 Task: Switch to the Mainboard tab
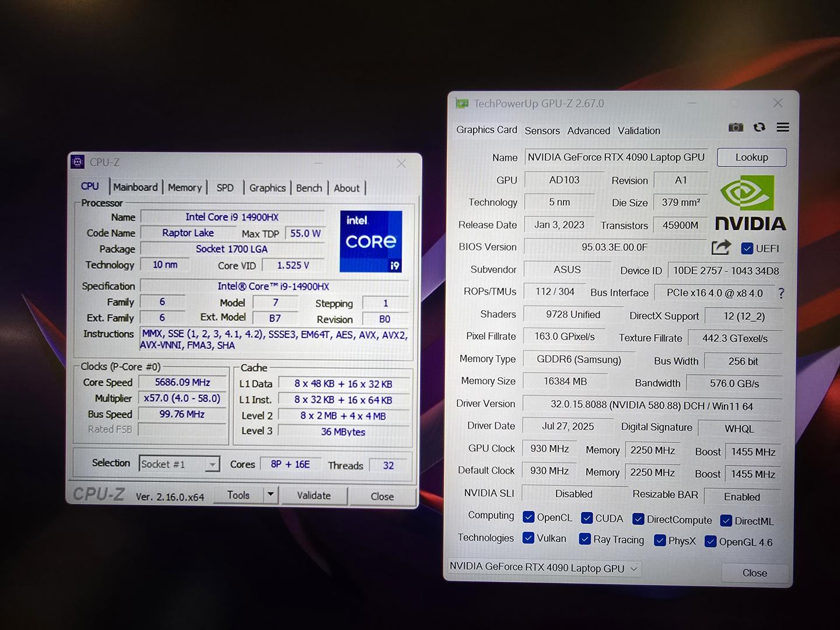point(135,187)
